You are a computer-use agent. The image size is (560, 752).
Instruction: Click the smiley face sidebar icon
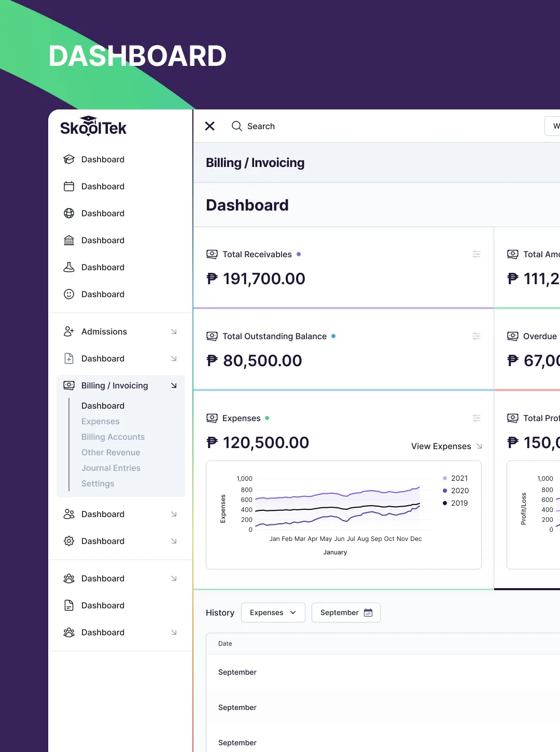[69, 294]
